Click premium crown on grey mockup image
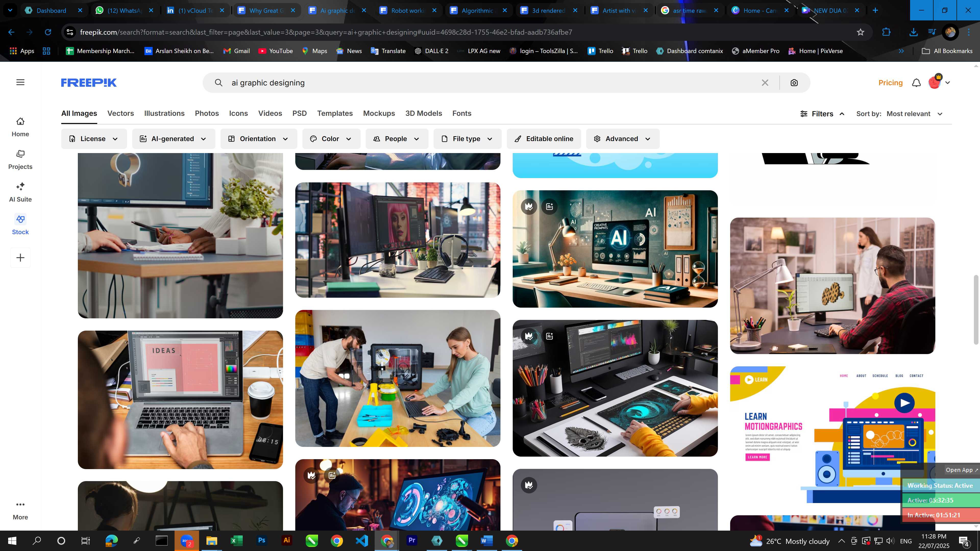Viewport: 980px width, 551px height. click(529, 485)
